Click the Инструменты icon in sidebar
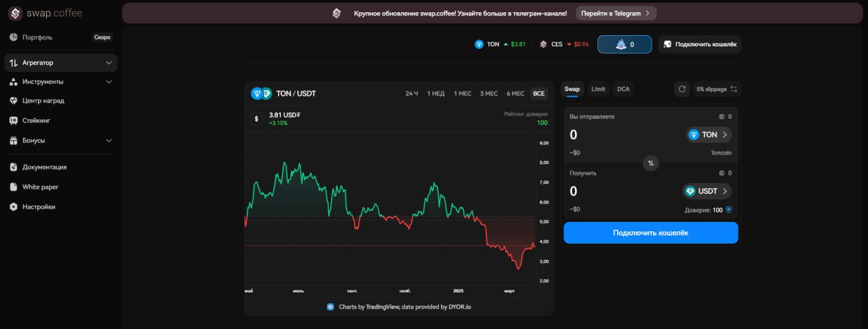 (x=14, y=81)
